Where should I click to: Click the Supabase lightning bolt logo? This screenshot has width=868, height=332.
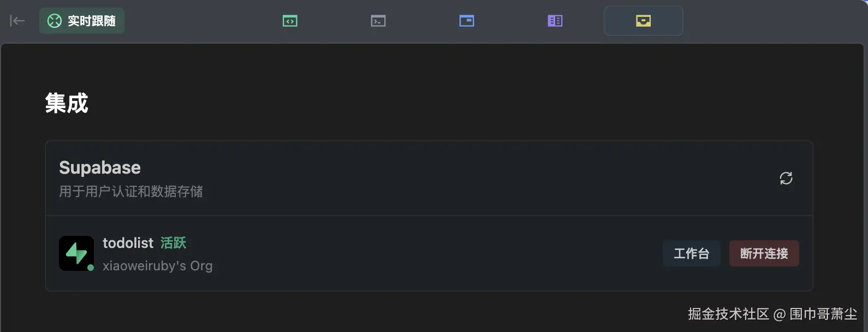point(76,253)
